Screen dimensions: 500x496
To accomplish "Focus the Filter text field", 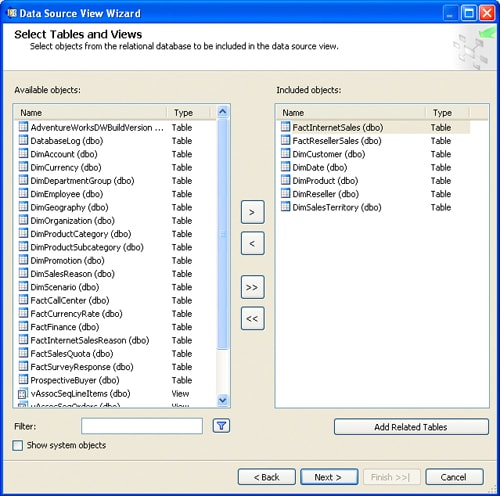I will click(x=142, y=426).
